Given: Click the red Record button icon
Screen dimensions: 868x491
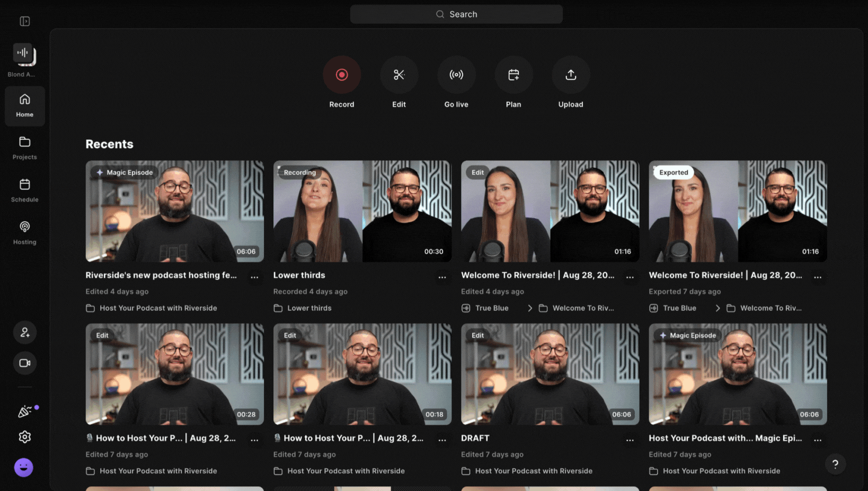Looking at the screenshot, I should (x=342, y=75).
